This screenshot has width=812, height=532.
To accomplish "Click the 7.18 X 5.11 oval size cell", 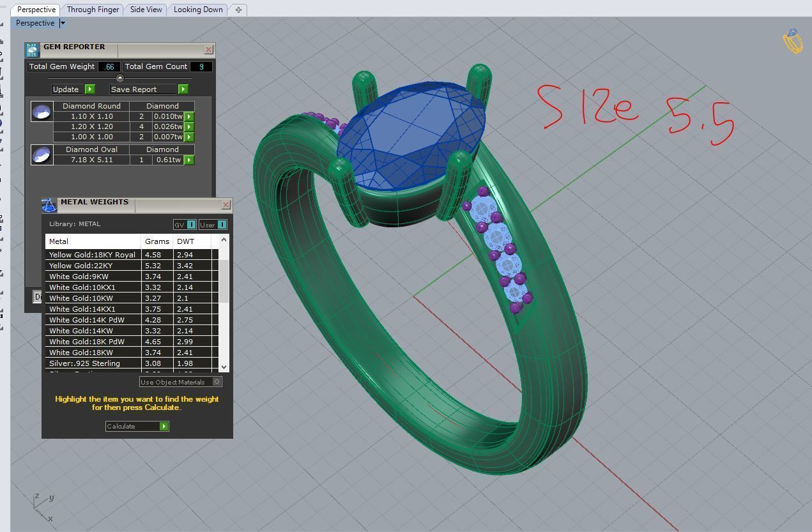I will click(x=91, y=160).
